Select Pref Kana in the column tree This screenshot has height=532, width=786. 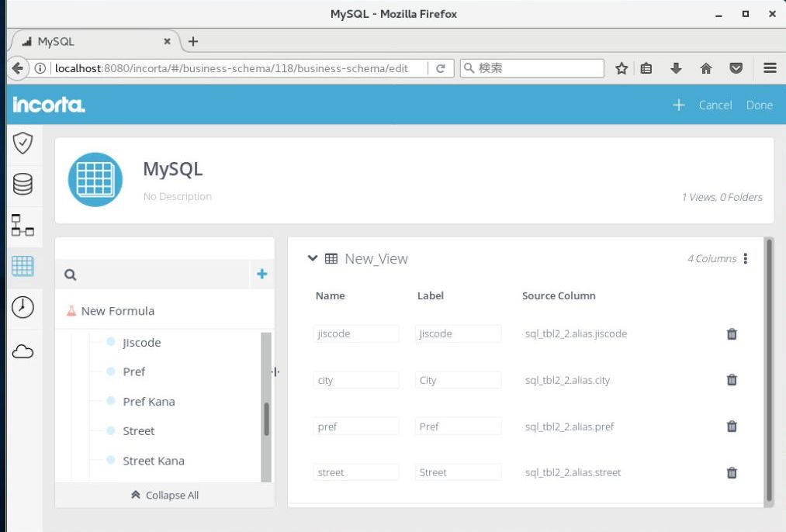click(x=149, y=402)
